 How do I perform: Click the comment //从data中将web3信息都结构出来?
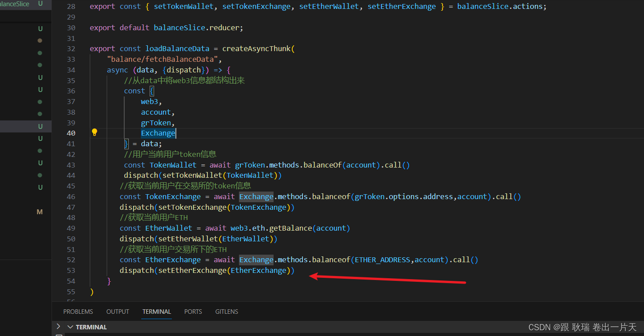pyautogui.click(x=184, y=80)
